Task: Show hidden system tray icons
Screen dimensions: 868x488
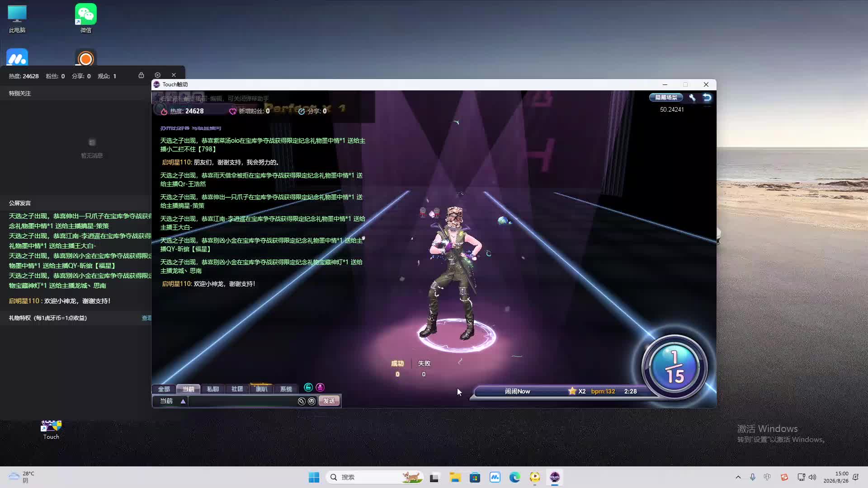Action: point(738,477)
